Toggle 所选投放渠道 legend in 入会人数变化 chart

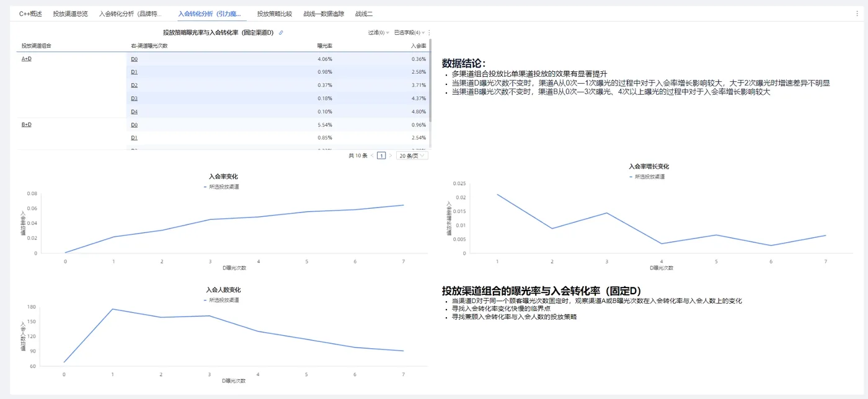tap(221, 300)
